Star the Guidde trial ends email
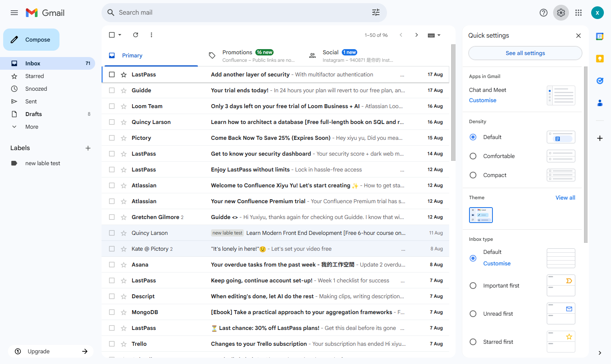The height and width of the screenshot is (364, 611). (124, 90)
